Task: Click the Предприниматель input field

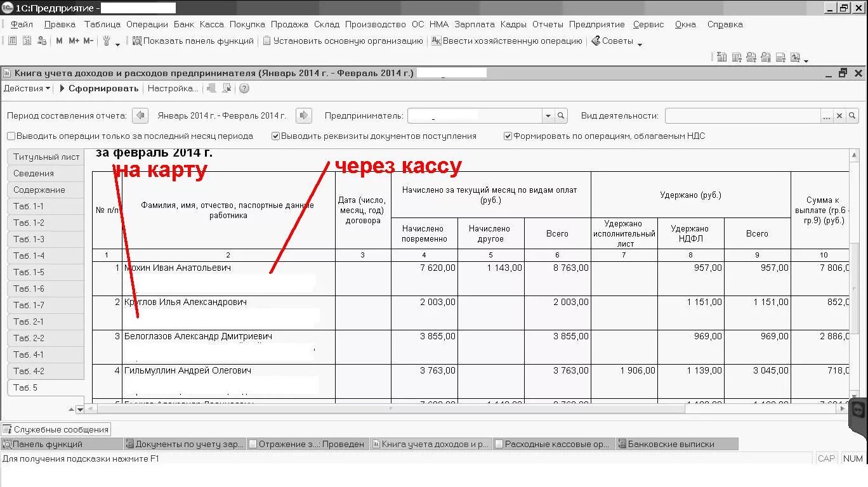Action: tap(475, 116)
